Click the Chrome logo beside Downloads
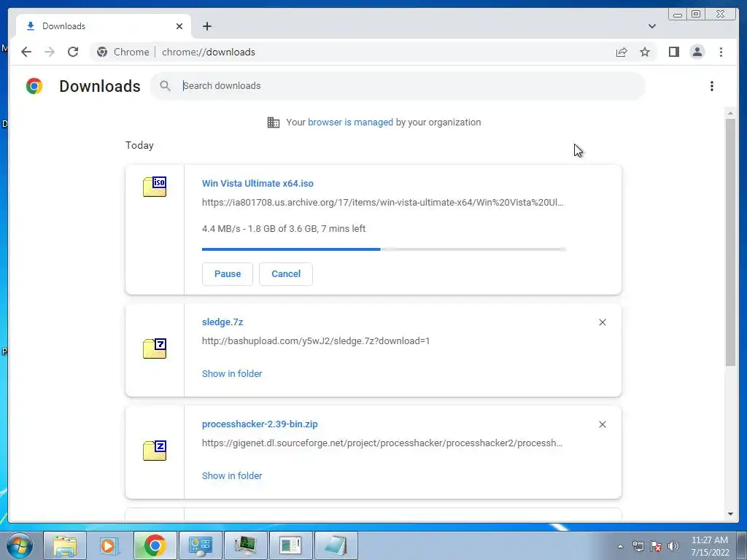The image size is (747, 560). coord(34,86)
